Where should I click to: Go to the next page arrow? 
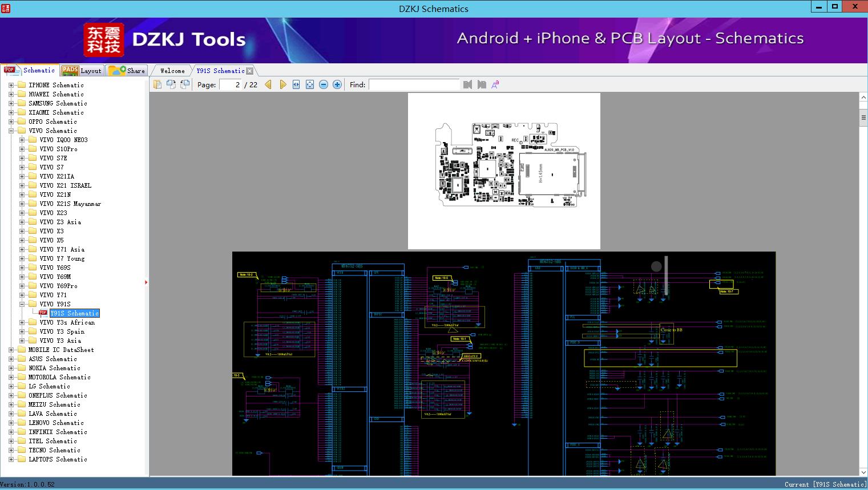[282, 84]
